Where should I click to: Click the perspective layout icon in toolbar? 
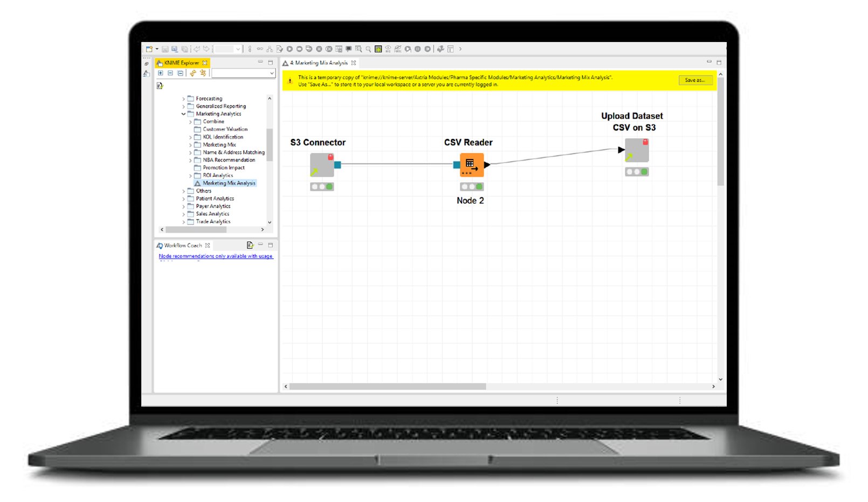click(x=450, y=49)
